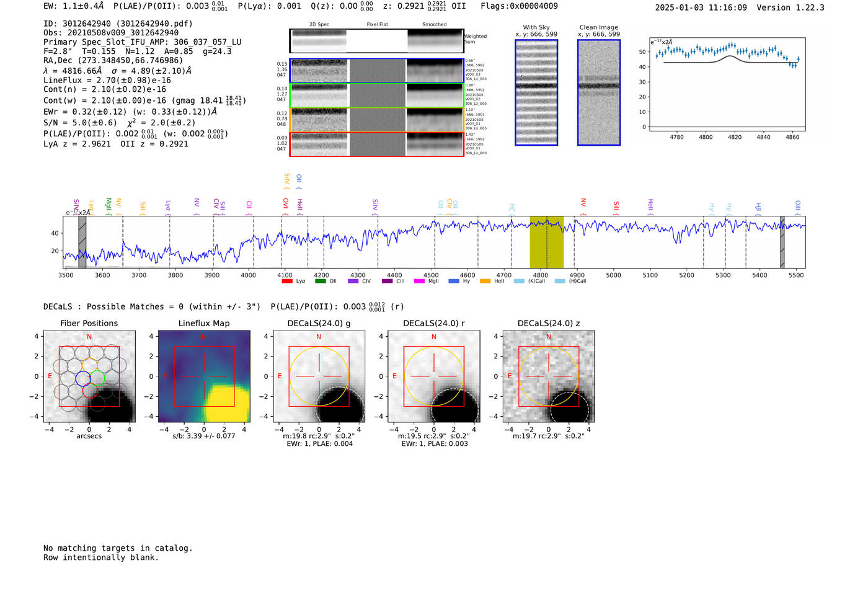Open the green-bordered fiber spectrum row

376,96
